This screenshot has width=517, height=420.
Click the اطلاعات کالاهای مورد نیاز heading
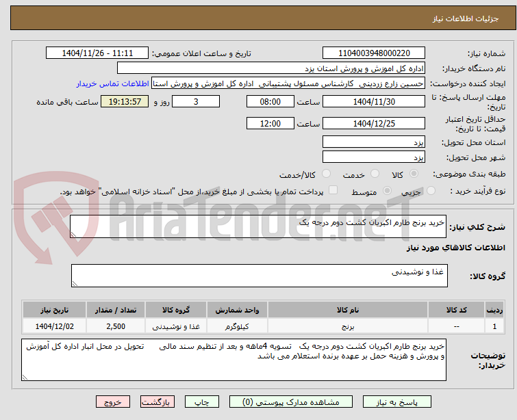455,248
